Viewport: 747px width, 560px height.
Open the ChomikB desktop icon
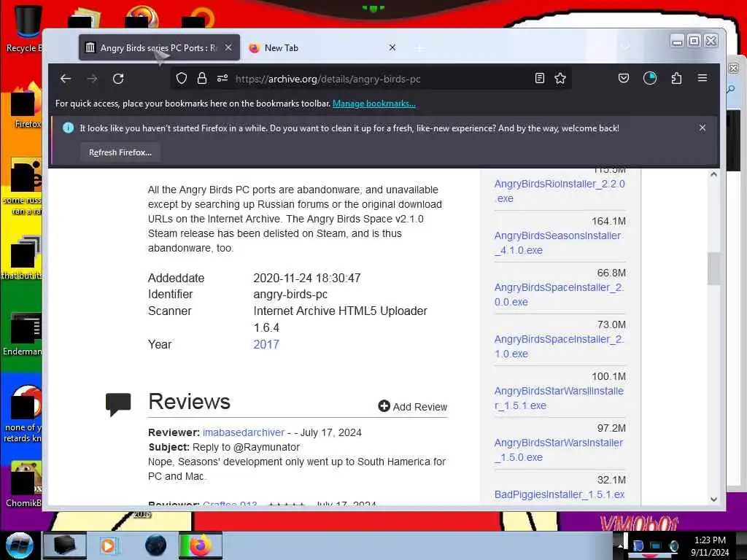[x=24, y=483]
